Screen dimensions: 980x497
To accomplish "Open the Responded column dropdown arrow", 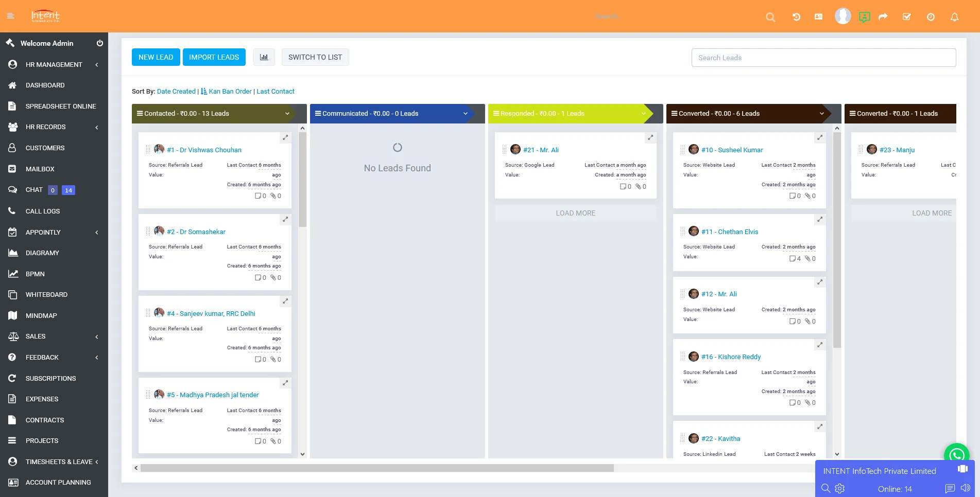I will 644,114.
